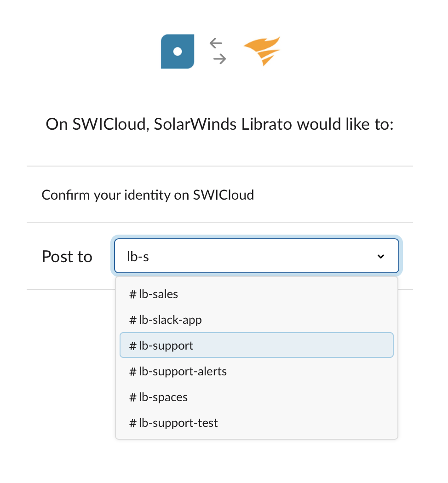Click the blue Librato logo icon

(x=177, y=52)
